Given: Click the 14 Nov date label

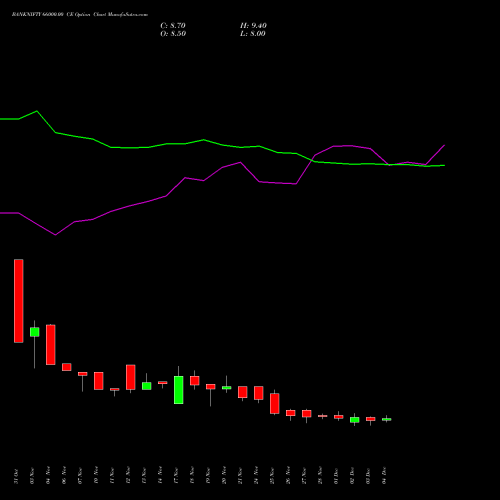Looking at the screenshot, I should coord(160,476).
